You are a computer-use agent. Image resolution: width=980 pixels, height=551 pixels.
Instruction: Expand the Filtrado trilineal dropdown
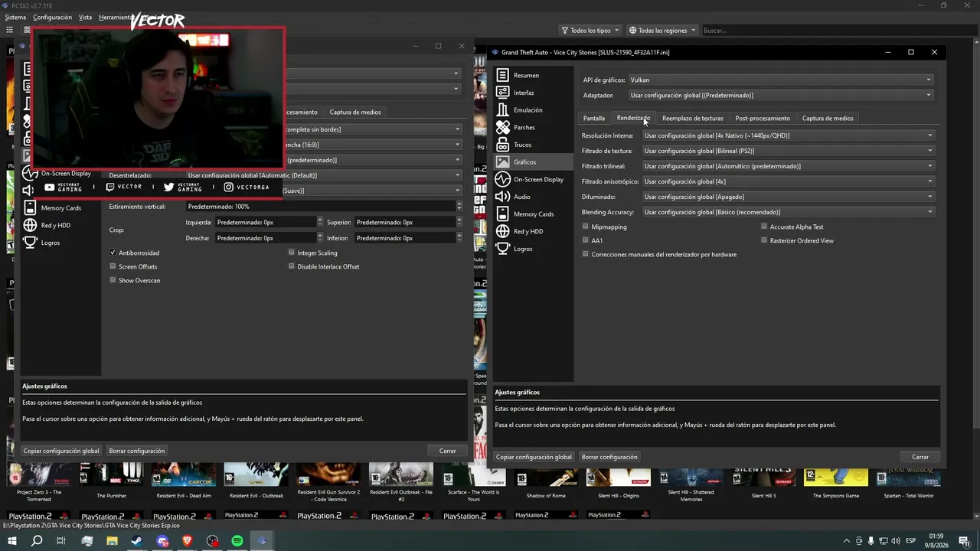click(x=789, y=166)
